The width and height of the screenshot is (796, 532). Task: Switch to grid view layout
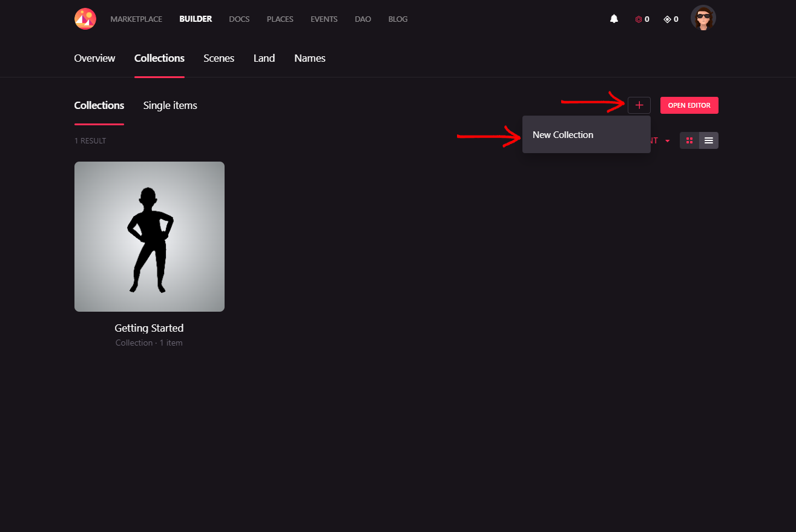(689, 140)
